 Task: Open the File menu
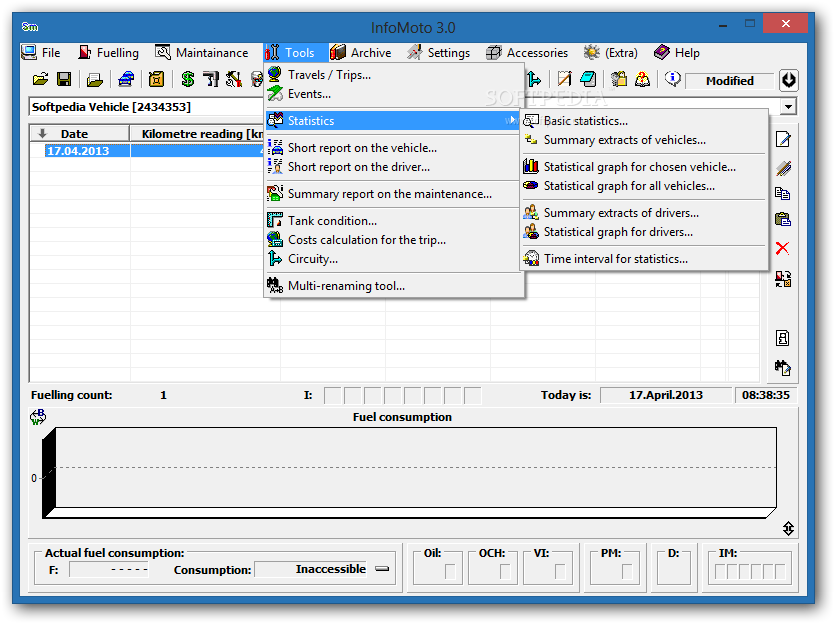click(41, 53)
